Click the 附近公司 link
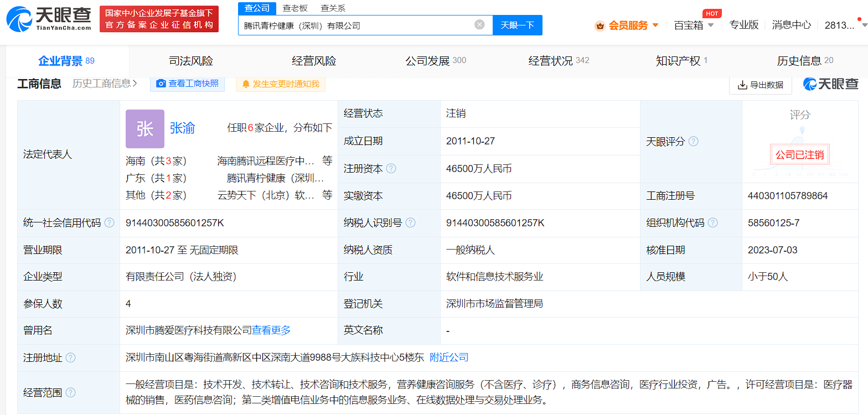This screenshot has width=868, height=415. pos(449,357)
